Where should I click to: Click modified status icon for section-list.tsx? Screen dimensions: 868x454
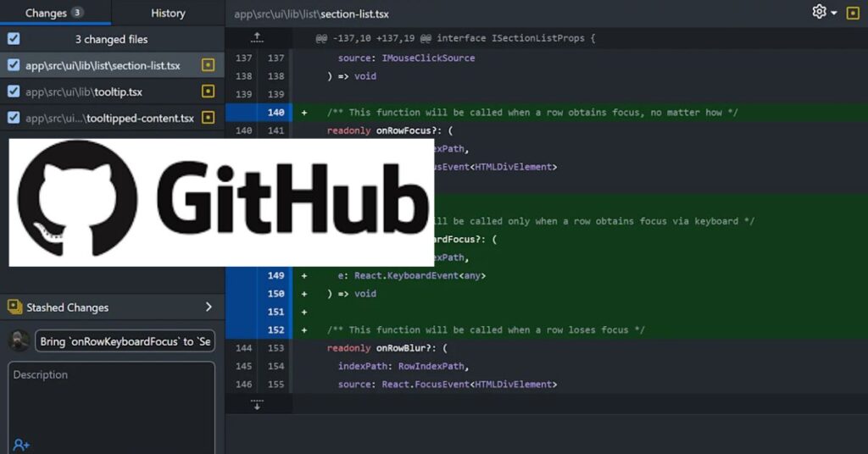(x=209, y=64)
